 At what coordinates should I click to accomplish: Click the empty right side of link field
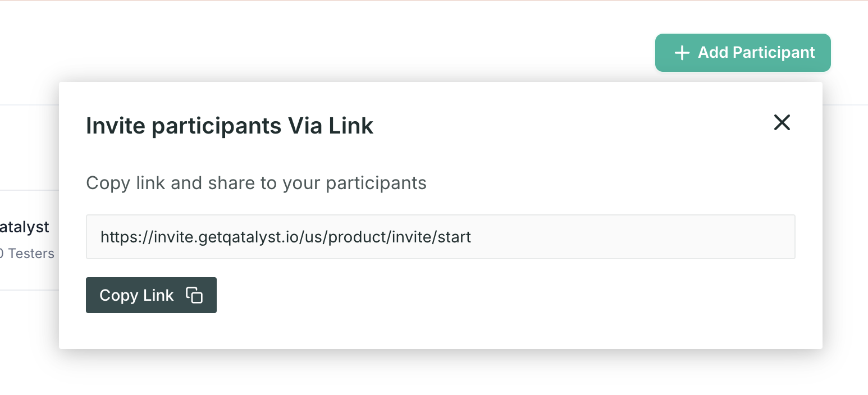633,237
